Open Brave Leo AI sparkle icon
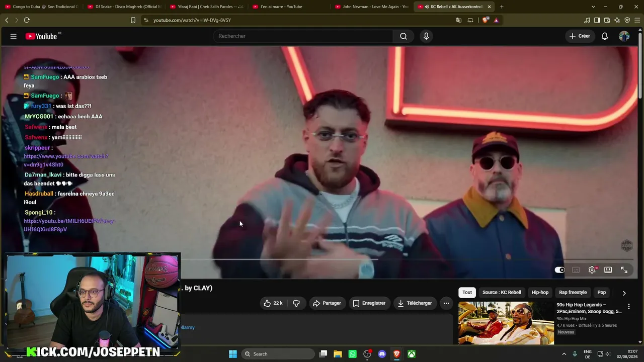Screen dimensions: 644x362 617,20
